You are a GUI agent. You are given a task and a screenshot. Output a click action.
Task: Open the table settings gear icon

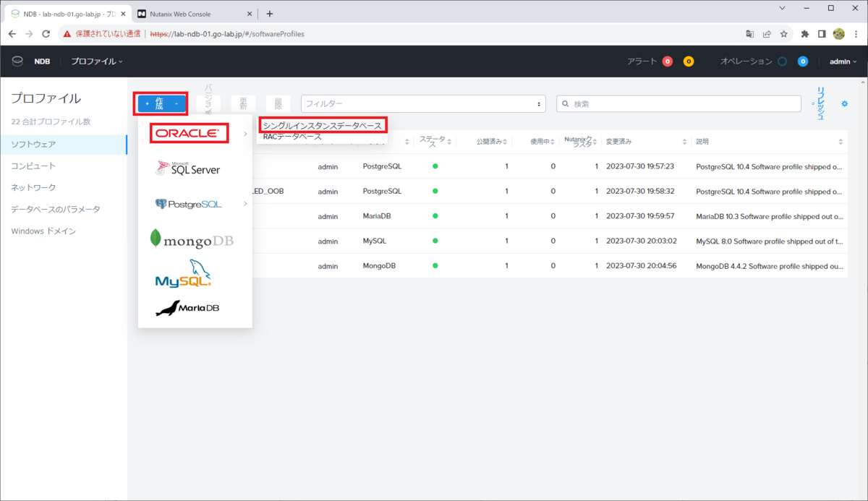844,104
